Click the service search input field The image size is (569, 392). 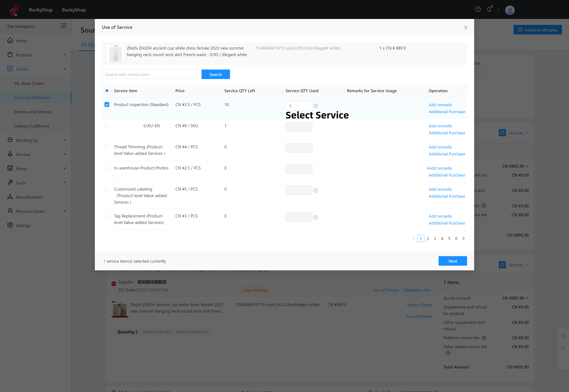150,74
